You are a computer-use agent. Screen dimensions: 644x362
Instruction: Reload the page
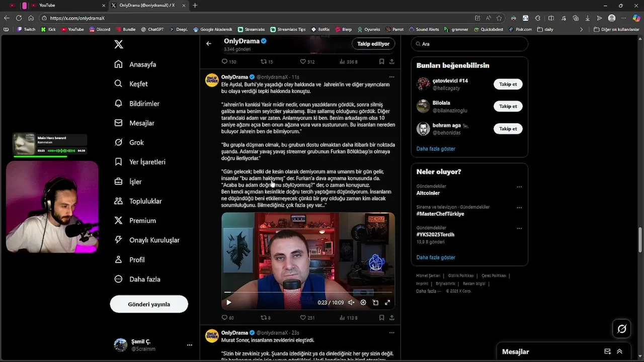pyautogui.click(x=19, y=18)
